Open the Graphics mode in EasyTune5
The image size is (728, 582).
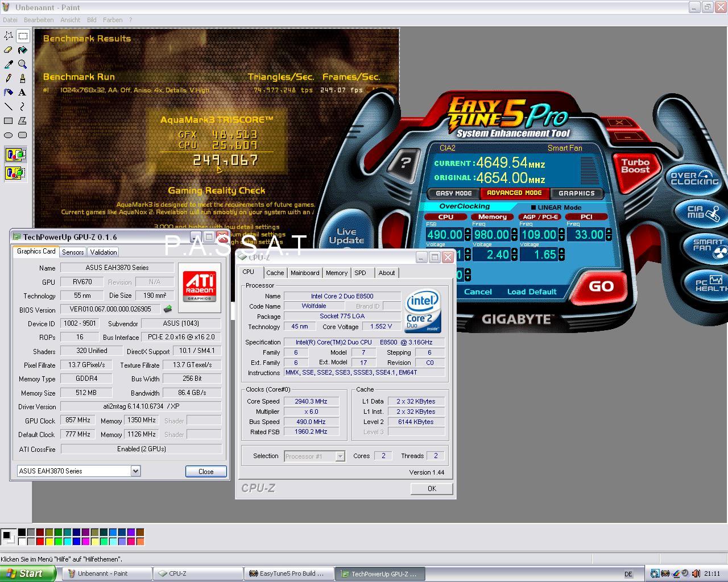pyautogui.click(x=576, y=193)
